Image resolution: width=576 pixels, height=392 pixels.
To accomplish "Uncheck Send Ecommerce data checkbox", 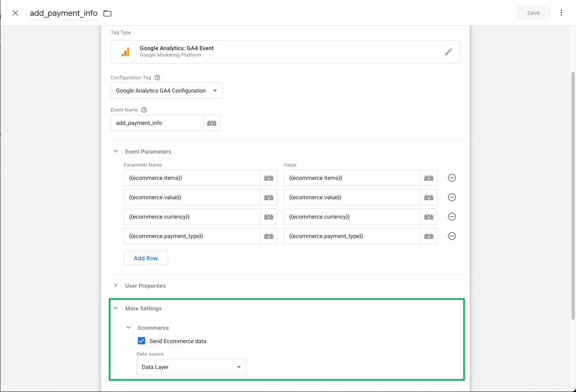I will [x=141, y=341].
